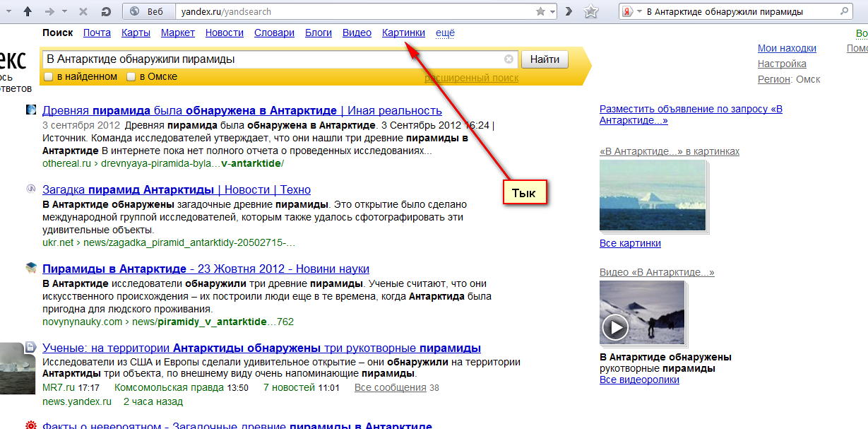This screenshot has width=868, height=429.
Task: Reload the page with the refresh icon
Action: [106, 11]
